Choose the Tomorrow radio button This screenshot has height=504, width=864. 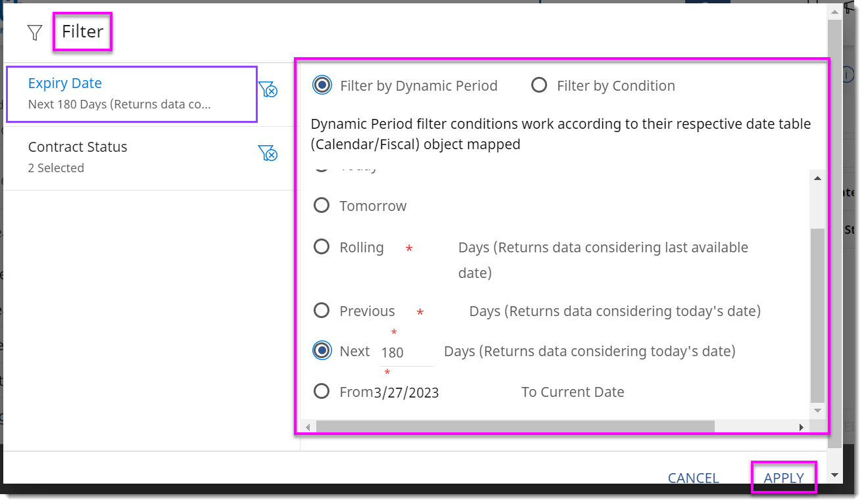pos(322,206)
